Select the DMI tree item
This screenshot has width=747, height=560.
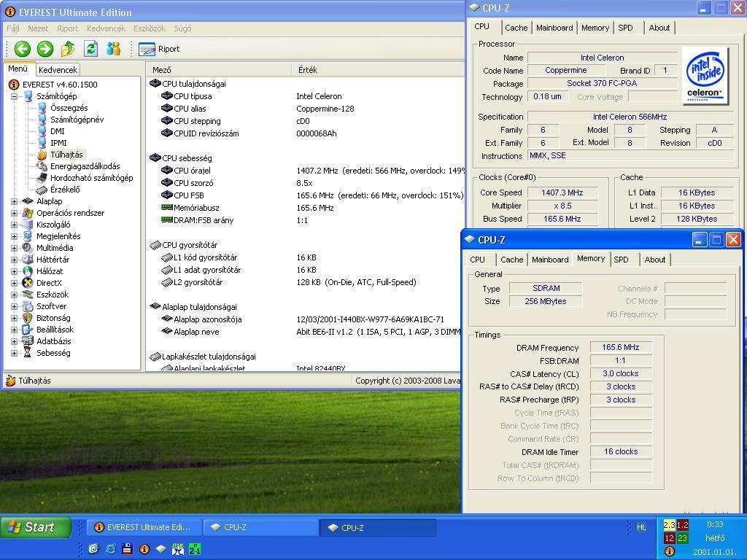(x=57, y=131)
